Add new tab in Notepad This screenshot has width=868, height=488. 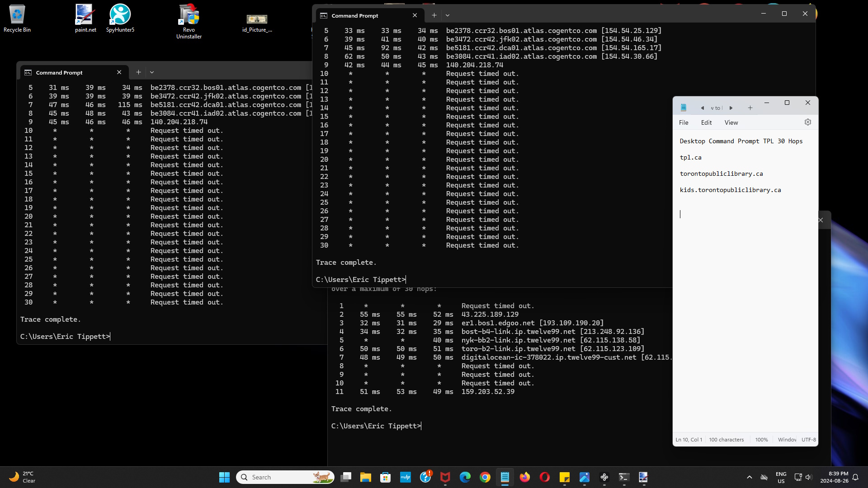point(750,108)
